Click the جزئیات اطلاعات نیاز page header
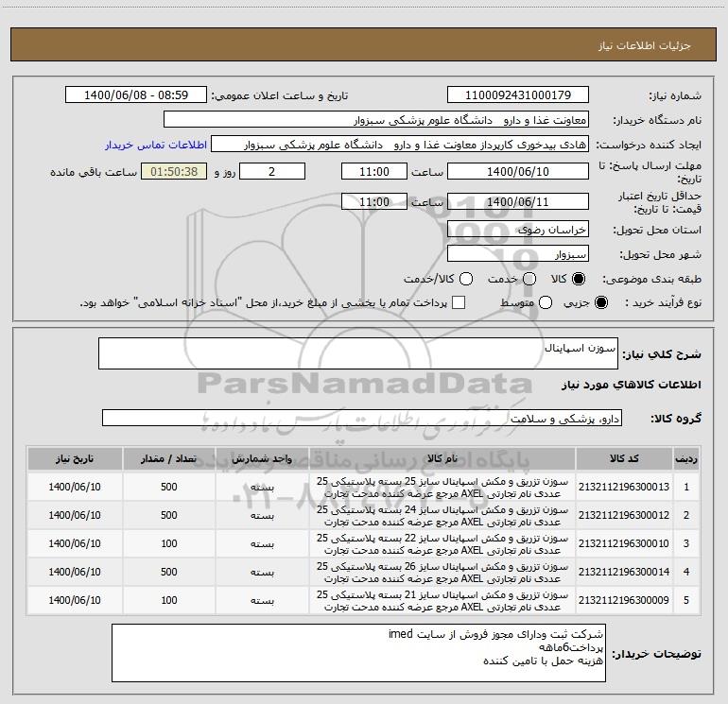The image size is (728, 704). pos(644,45)
